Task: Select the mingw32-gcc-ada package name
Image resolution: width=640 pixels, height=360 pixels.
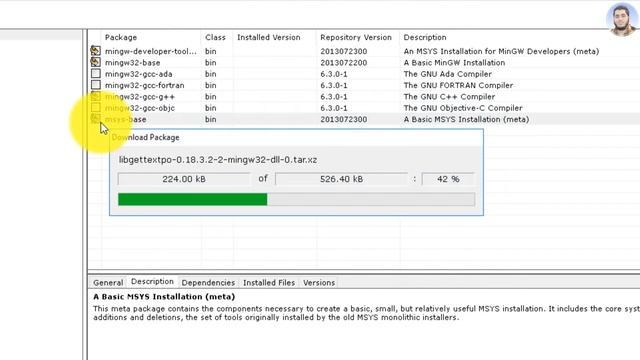Action: point(138,74)
